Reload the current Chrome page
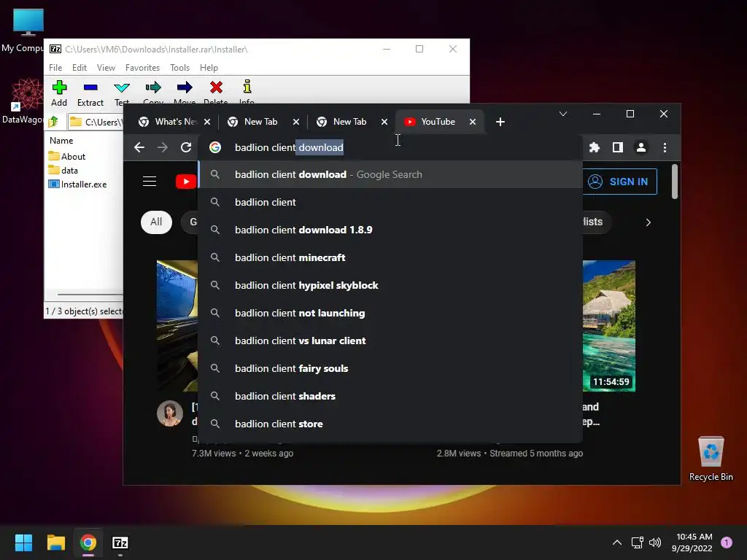Screen dimensions: 747x560 pos(186,147)
